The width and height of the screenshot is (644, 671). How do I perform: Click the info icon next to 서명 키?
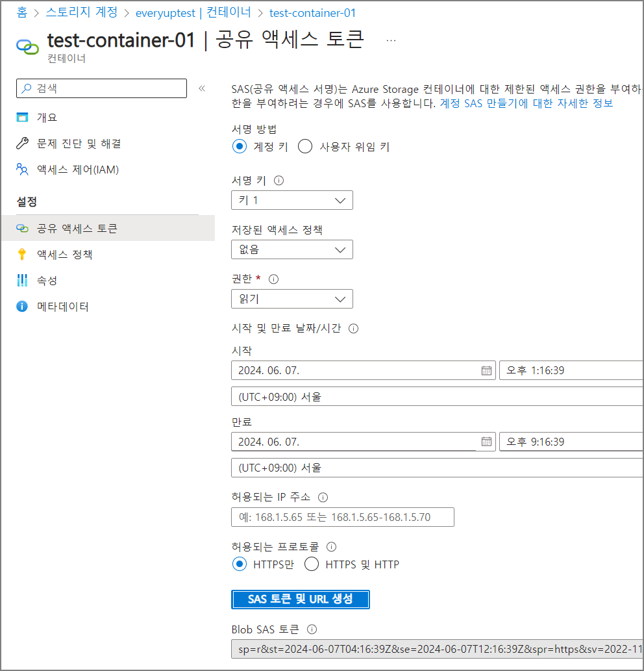pyautogui.click(x=279, y=181)
